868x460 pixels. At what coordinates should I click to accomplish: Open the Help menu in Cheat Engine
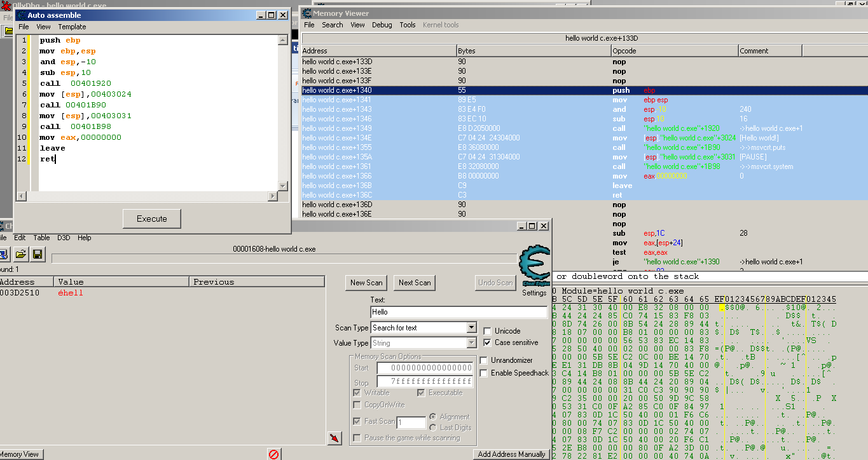(84, 238)
